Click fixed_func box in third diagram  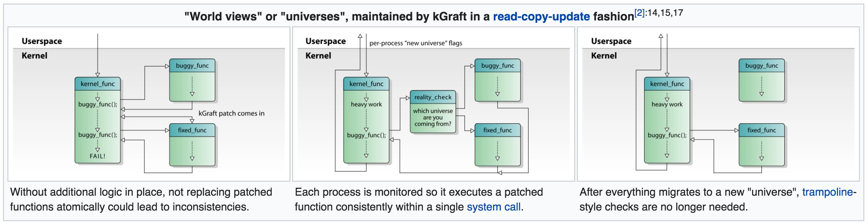tap(761, 145)
